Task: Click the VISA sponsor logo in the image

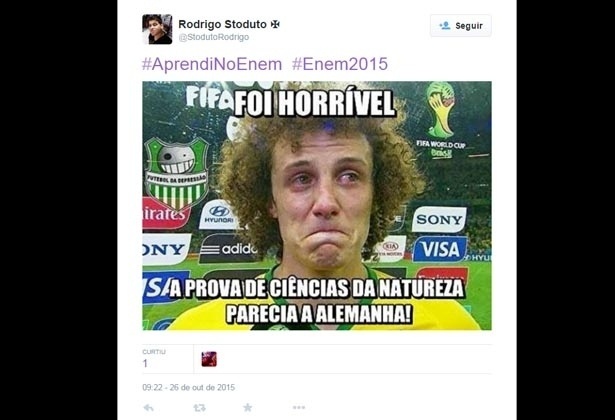Action: (x=440, y=249)
